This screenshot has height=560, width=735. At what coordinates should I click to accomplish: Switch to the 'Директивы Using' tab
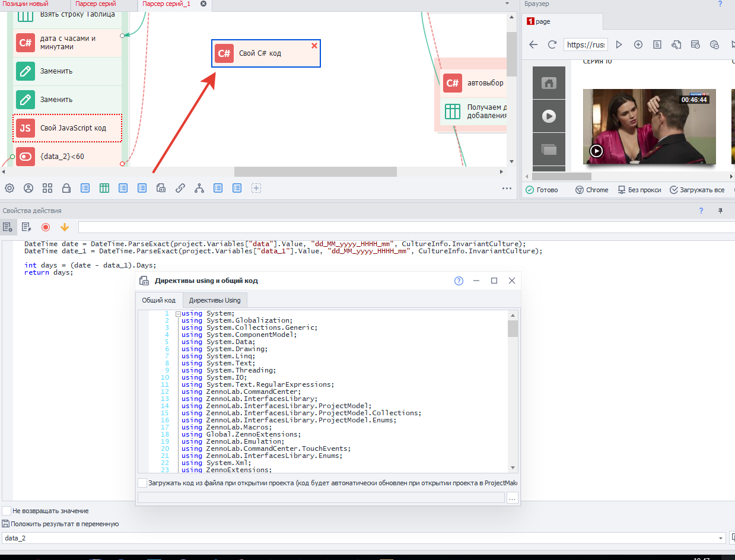[215, 300]
